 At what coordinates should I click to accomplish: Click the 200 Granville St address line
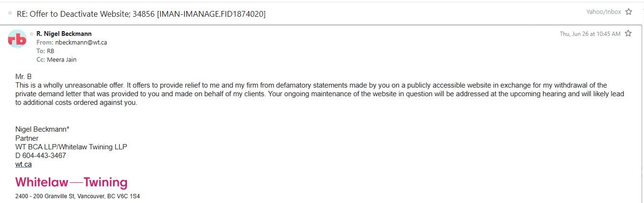pyautogui.click(x=78, y=196)
